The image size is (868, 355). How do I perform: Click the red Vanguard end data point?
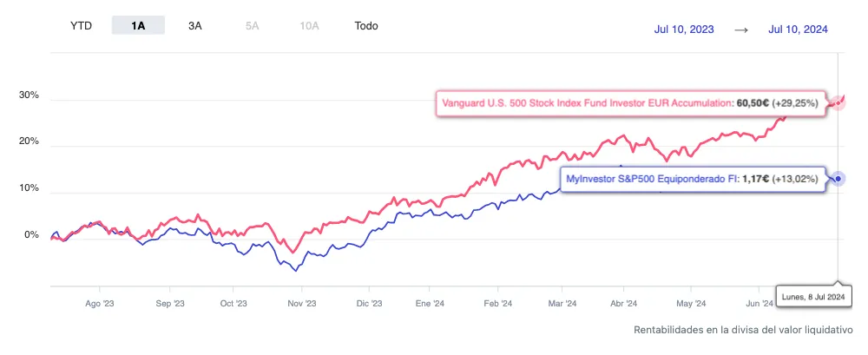coord(838,102)
